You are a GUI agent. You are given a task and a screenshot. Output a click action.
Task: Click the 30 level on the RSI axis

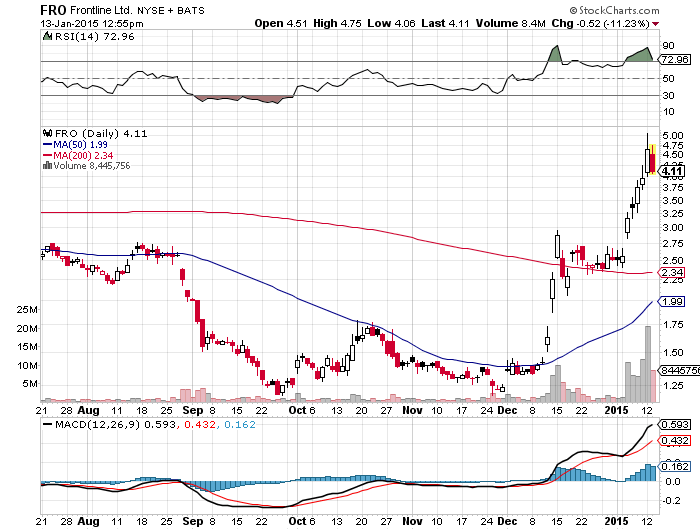tap(668, 96)
